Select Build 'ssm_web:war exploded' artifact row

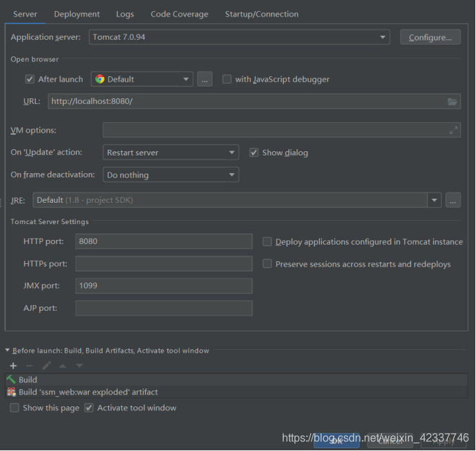[237, 392]
